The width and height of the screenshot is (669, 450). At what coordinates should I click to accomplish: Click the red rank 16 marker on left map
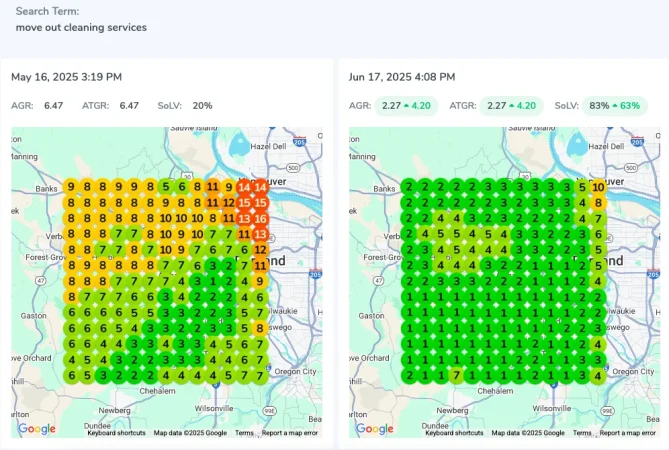260,219
